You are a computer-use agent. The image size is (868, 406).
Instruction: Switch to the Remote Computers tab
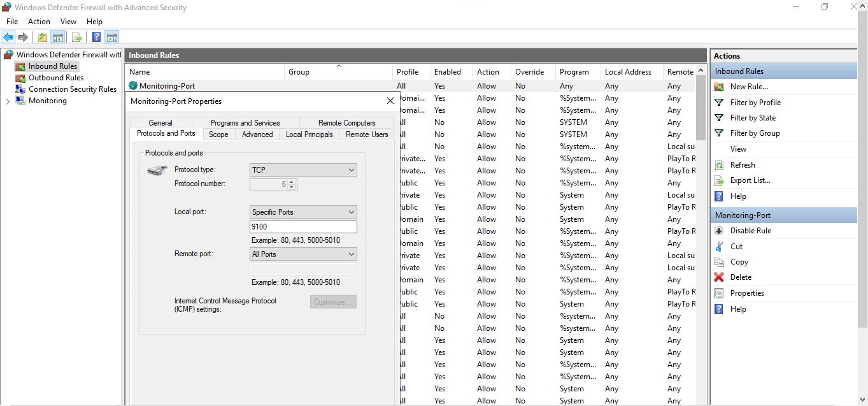346,122
